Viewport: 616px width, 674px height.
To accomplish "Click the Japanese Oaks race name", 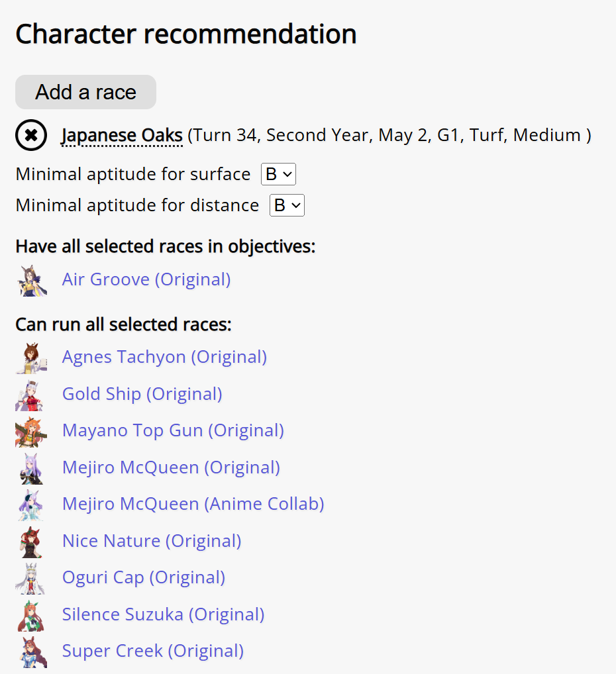I will click(122, 136).
